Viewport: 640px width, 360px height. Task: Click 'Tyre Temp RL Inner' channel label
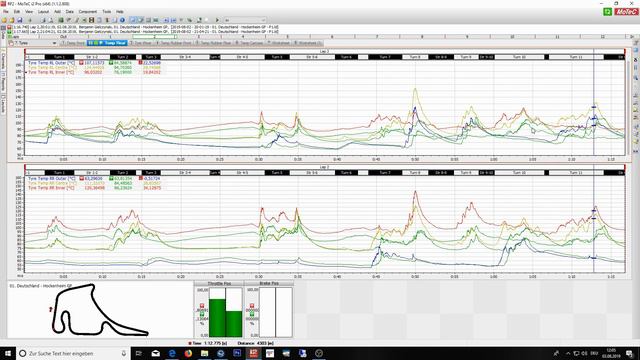point(51,72)
